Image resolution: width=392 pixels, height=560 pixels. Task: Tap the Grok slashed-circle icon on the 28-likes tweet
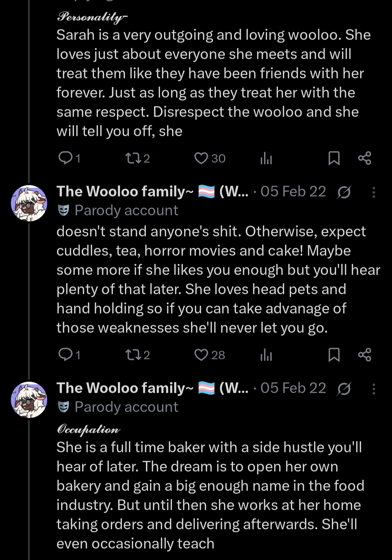tap(343, 192)
